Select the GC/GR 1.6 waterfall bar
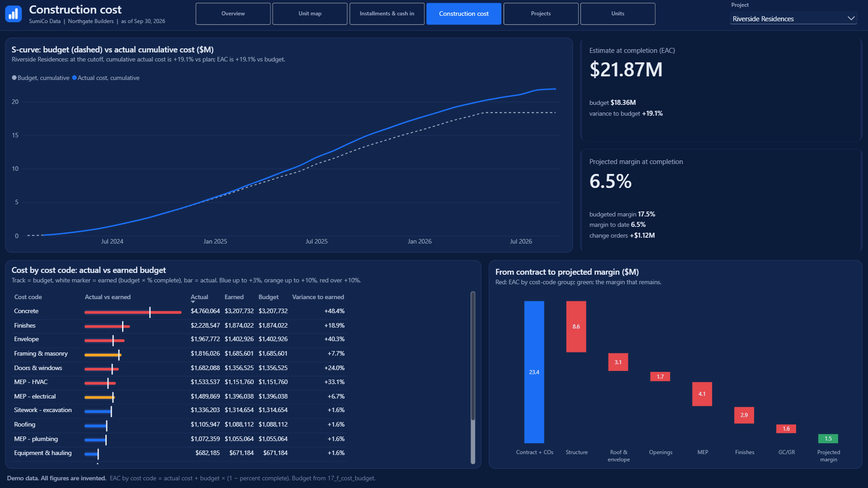The width and height of the screenshot is (868, 488). (786, 429)
